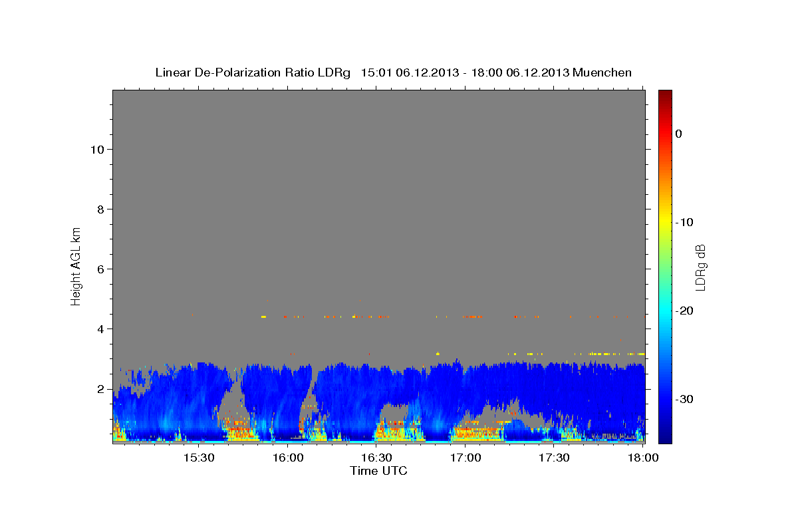This screenshot has width=798, height=532.
Task: Click the plot title 'Linear De-Polarization Ratio LDRg'
Action: [x=253, y=72]
